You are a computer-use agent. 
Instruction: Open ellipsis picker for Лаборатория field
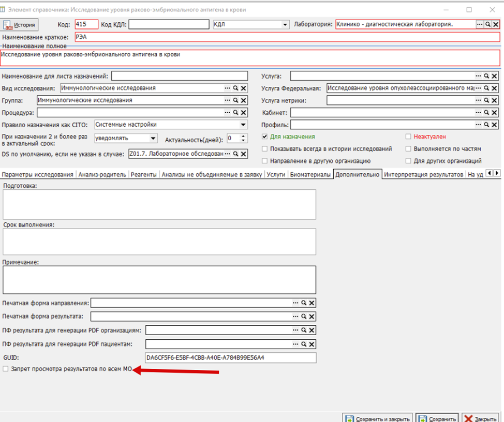pyautogui.click(x=480, y=24)
